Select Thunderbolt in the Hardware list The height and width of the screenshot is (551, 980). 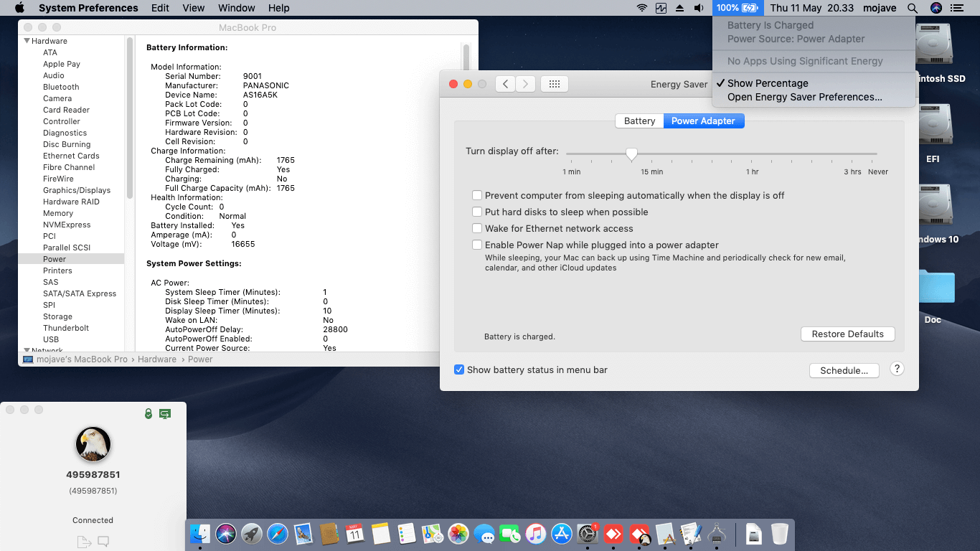point(66,328)
